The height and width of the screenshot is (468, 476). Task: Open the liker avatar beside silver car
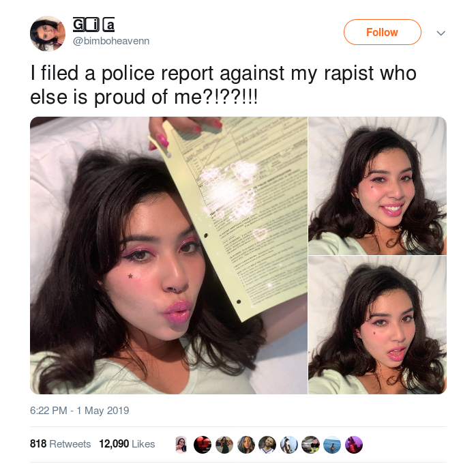(x=310, y=445)
